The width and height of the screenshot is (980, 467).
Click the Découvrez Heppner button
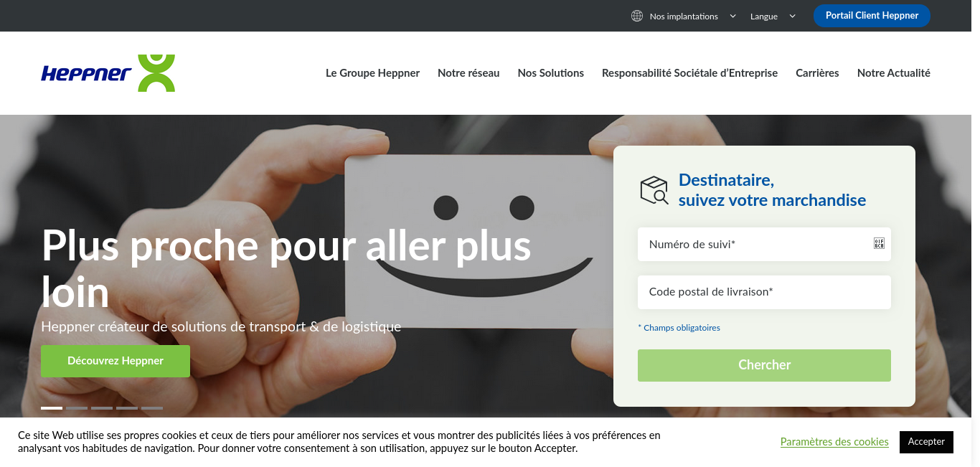click(x=116, y=361)
